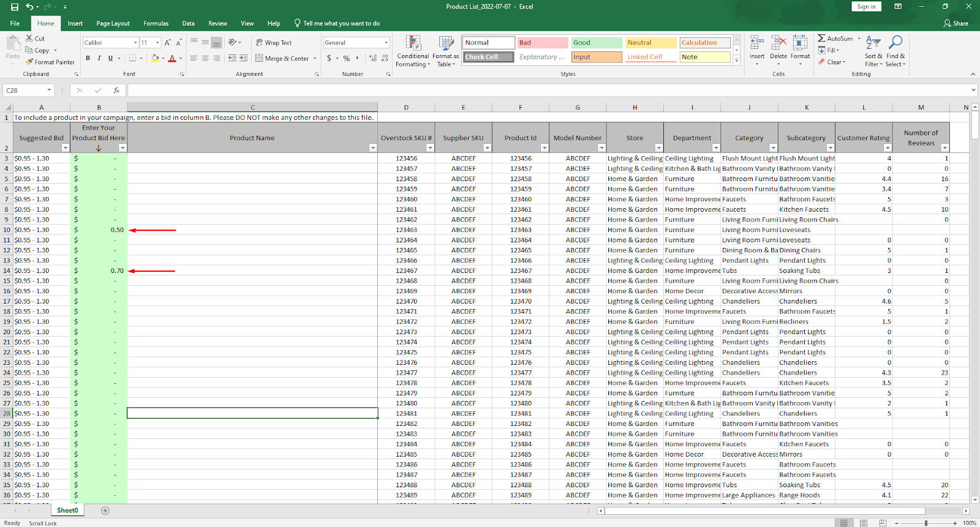
Task: Click the Name Box showing C28
Action: click(x=24, y=90)
